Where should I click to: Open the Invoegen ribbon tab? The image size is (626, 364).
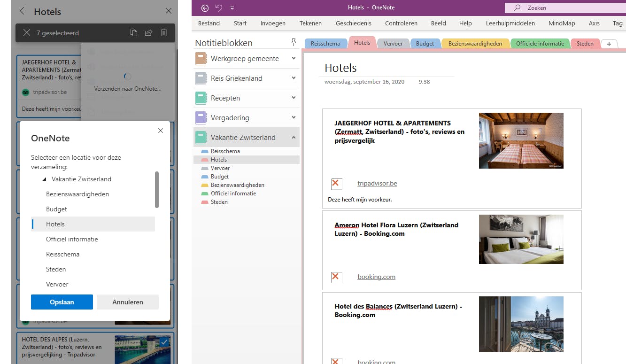tap(273, 23)
